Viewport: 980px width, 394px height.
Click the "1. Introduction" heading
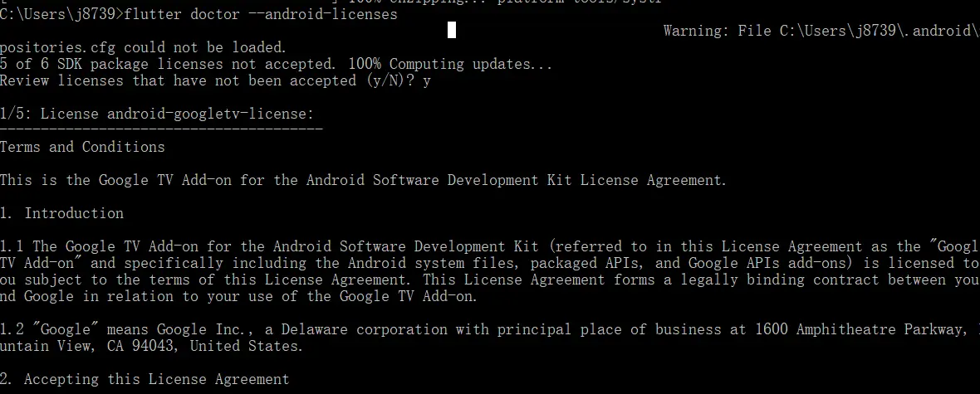click(62, 213)
